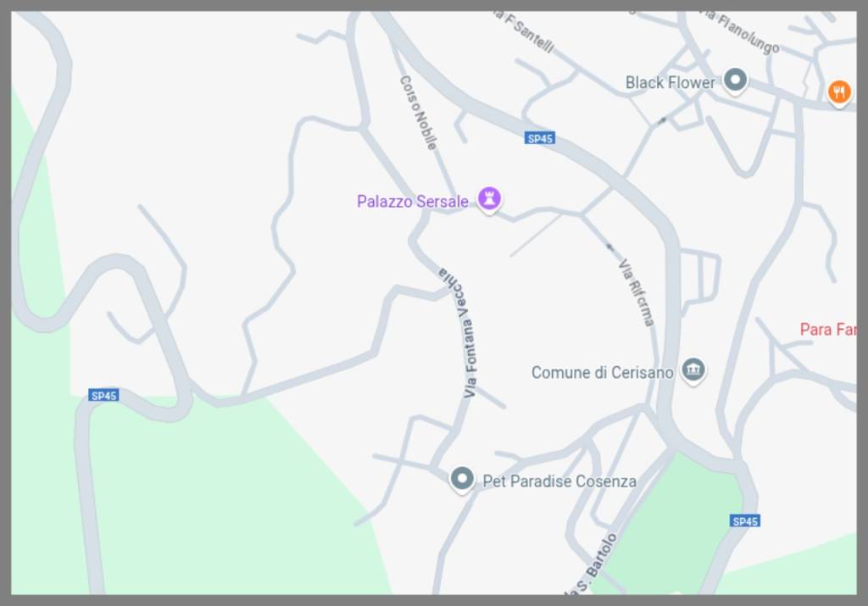Click the Comune di Cerisano government pin
The height and width of the screenshot is (606, 868).
pos(693,370)
